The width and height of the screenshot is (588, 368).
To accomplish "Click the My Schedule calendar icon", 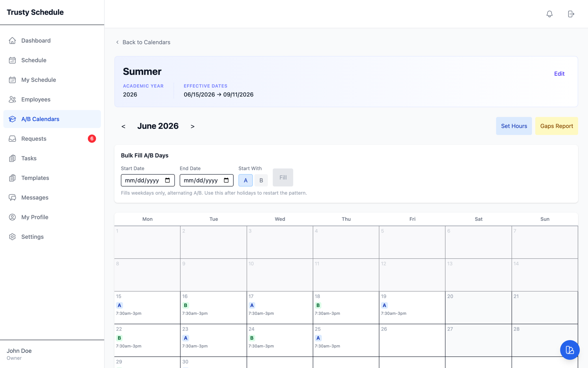I will coord(12,80).
